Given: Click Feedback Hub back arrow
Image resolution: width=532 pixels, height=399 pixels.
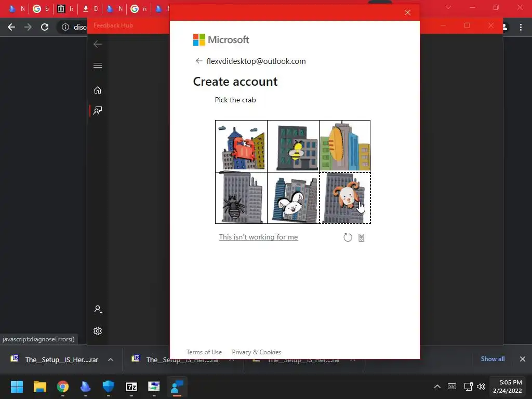Looking at the screenshot, I should (98, 44).
